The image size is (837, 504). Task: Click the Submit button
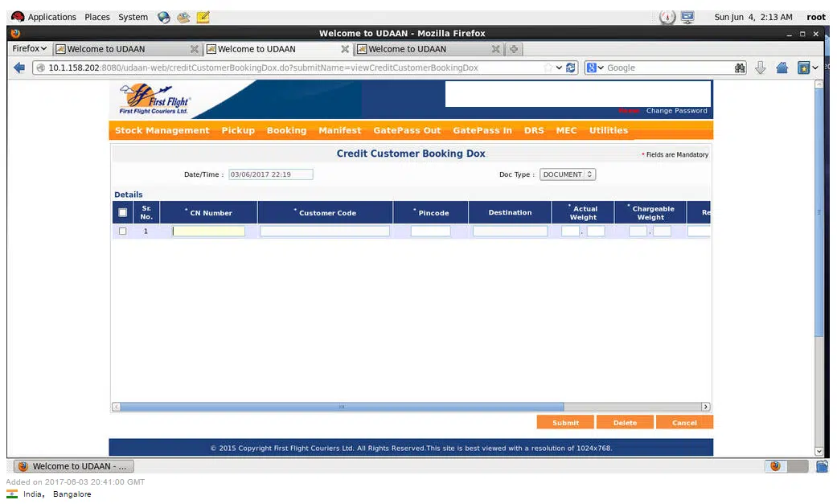pyautogui.click(x=565, y=421)
